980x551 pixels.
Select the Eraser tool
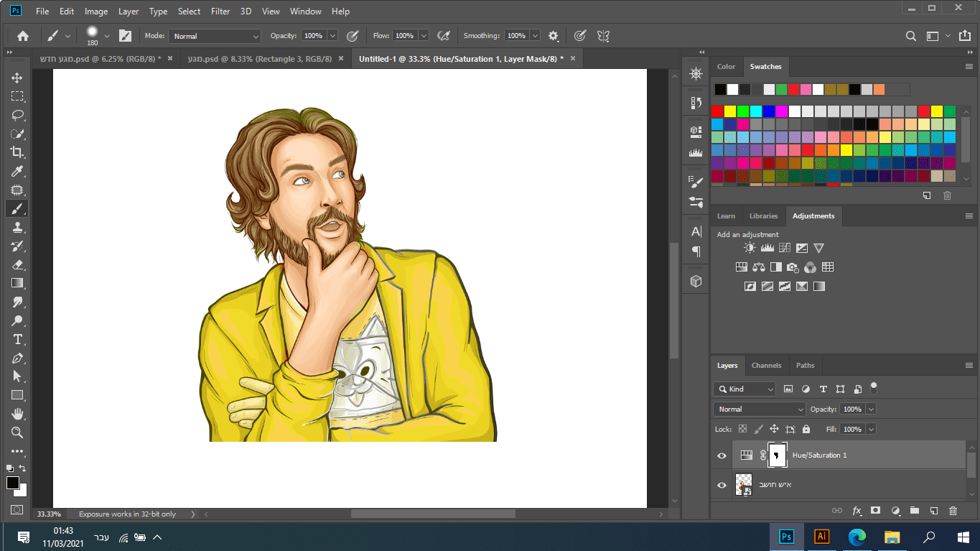pyautogui.click(x=17, y=264)
